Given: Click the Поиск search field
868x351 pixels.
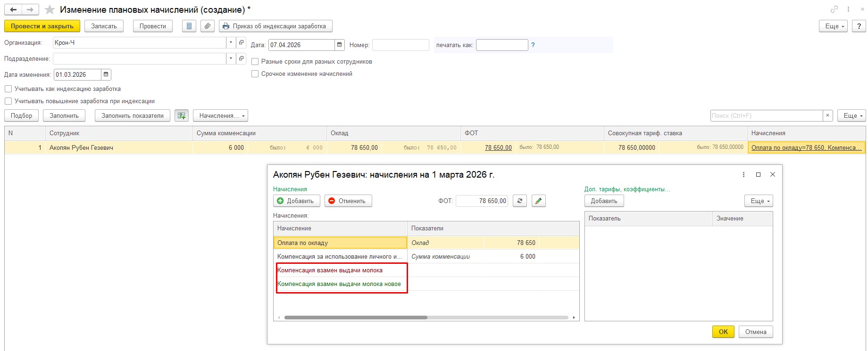Looking at the screenshot, I should [x=766, y=115].
